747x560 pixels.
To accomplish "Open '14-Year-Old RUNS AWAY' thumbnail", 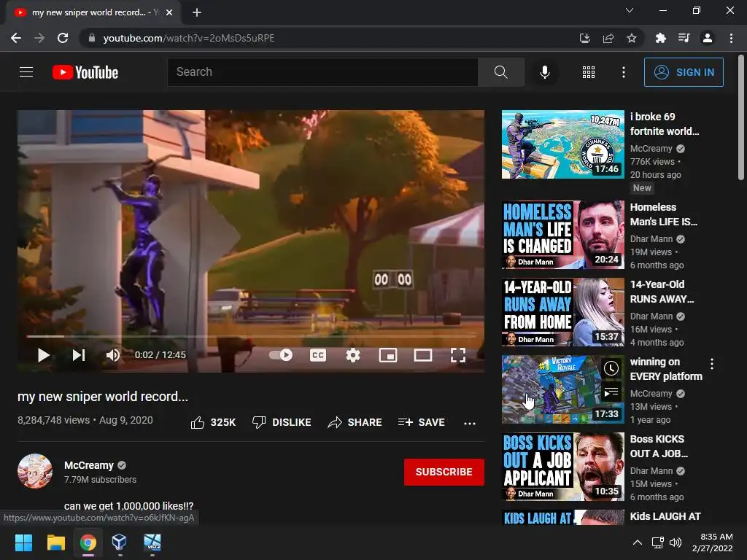I will click(x=562, y=312).
